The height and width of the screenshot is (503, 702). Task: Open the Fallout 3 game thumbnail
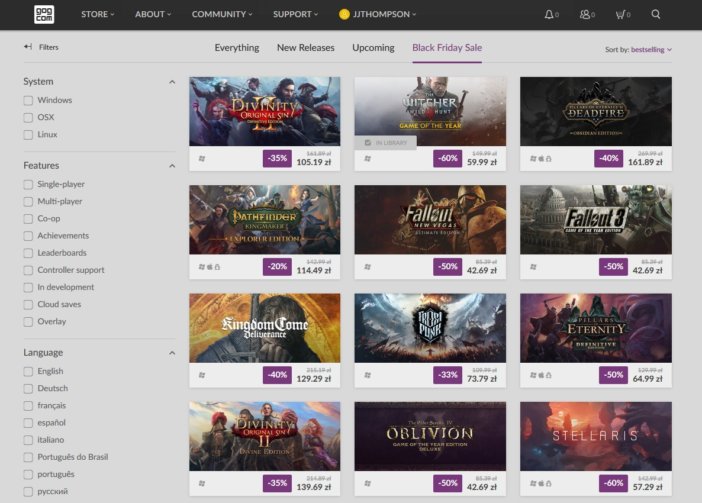tap(596, 220)
